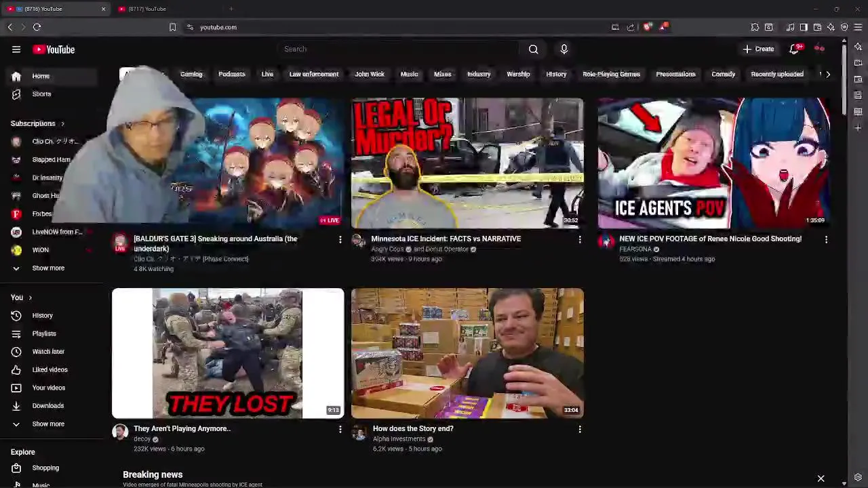
Task: Open Angry Cops channel avatar
Action: tap(359, 241)
